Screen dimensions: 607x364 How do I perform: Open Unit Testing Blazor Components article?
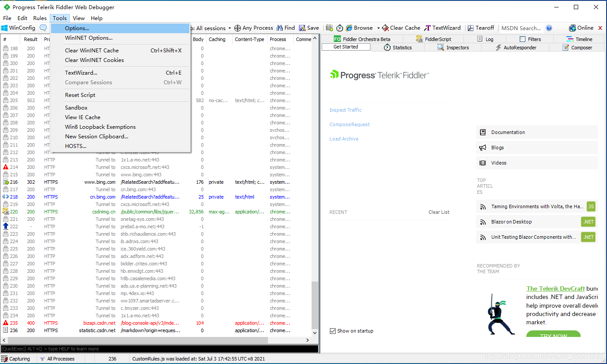(x=537, y=237)
